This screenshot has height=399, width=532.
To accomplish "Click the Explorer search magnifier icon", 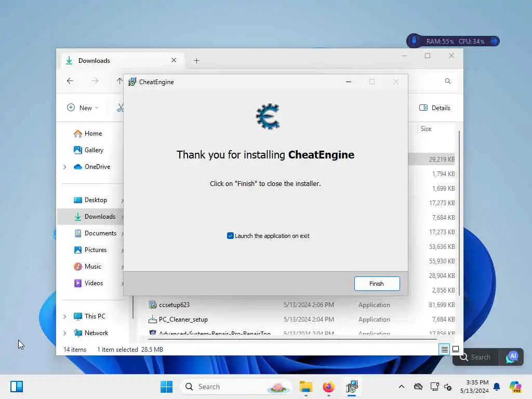I will pos(447,81).
